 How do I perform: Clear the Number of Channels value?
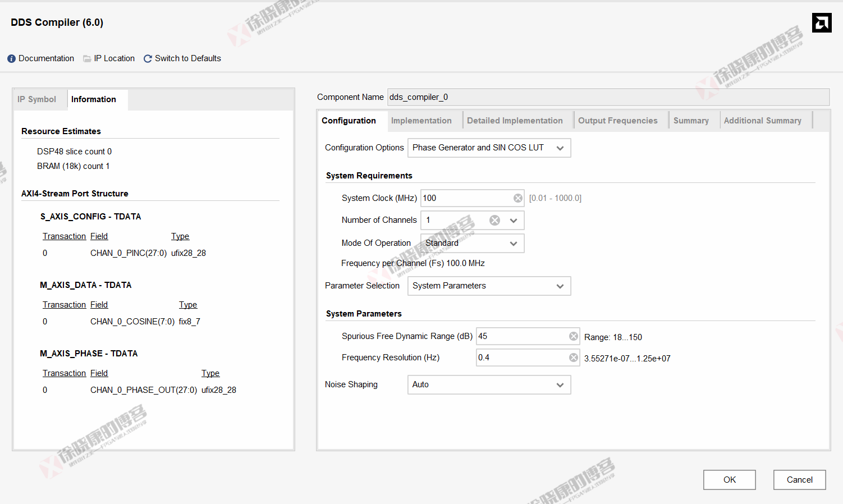(x=494, y=221)
